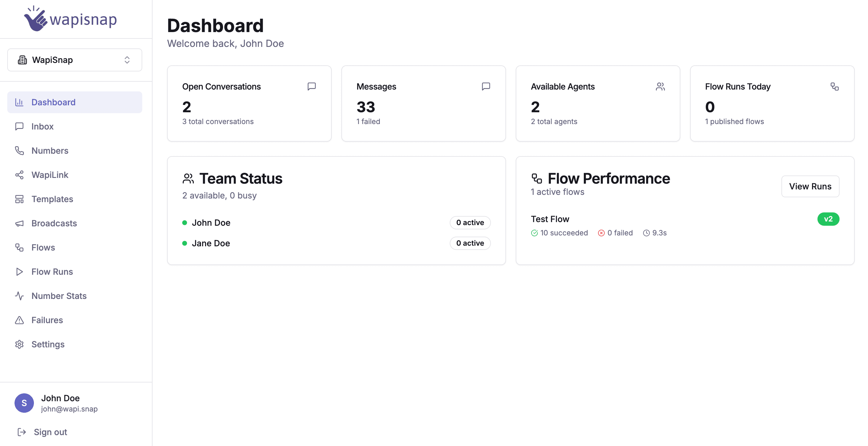
Task: Click Jane Doe's green availability indicator
Action: (x=185, y=243)
